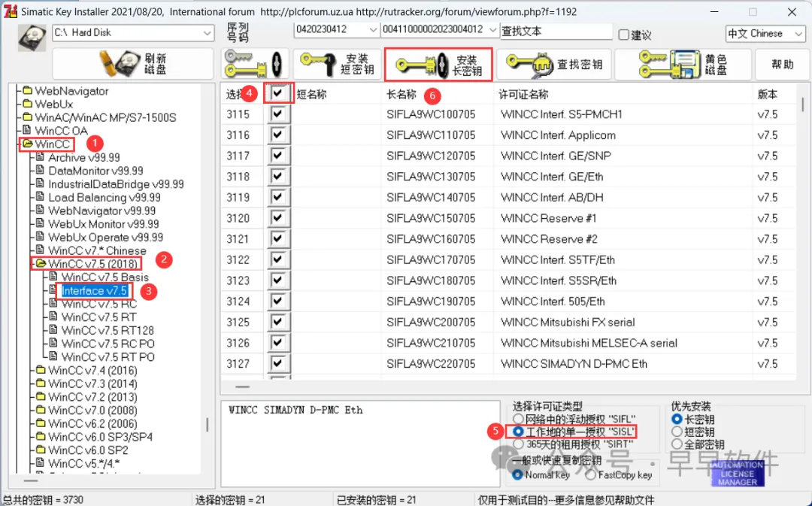Toggle the select-all checkbox in table header
This screenshot has width=812, height=506.
[279, 93]
